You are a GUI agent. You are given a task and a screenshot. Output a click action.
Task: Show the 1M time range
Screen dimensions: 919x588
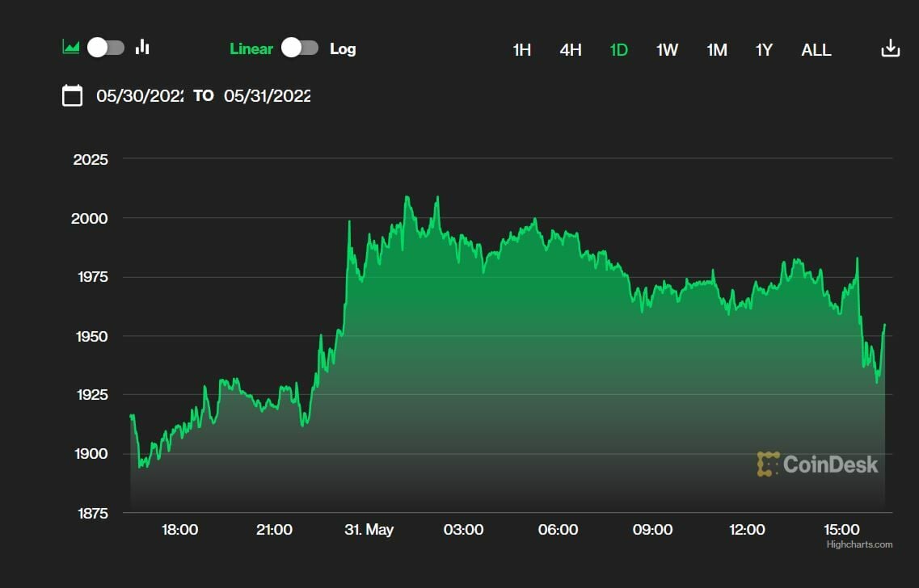pyautogui.click(x=717, y=50)
